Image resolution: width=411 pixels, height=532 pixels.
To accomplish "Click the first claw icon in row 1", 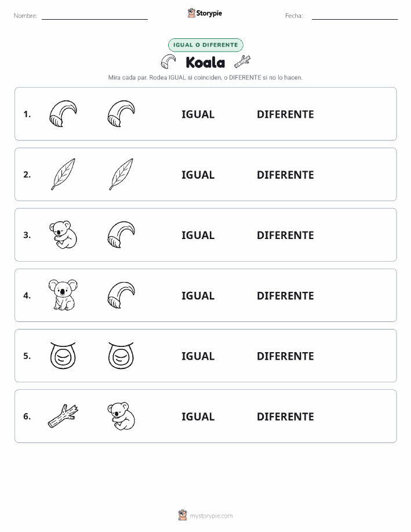I will [63, 114].
